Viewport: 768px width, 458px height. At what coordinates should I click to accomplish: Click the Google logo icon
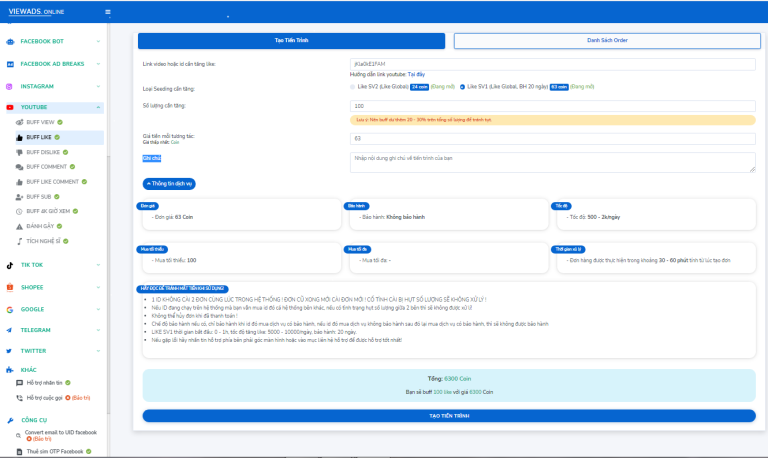coord(10,310)
